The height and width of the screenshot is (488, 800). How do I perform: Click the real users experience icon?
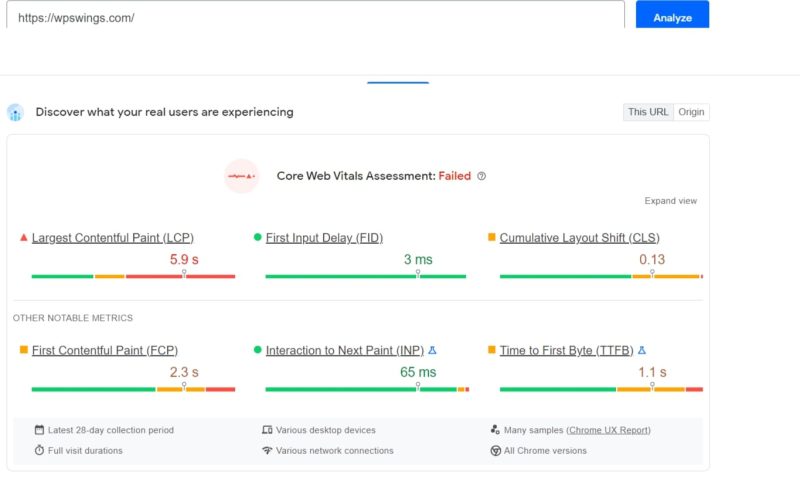[15, 112]
